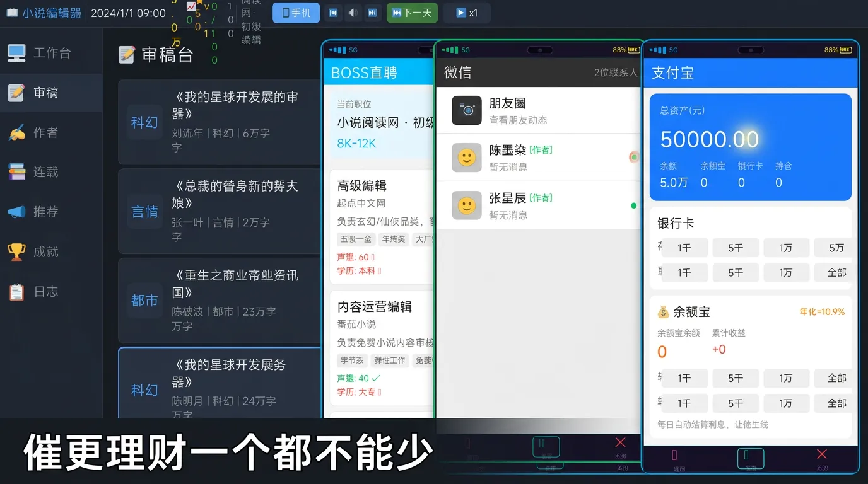Open manuscript 《我的星球开发展的审器》 by 刘流年
This screenshot has height=484, width=868.
pyautogui.click(x=220, y=122)
